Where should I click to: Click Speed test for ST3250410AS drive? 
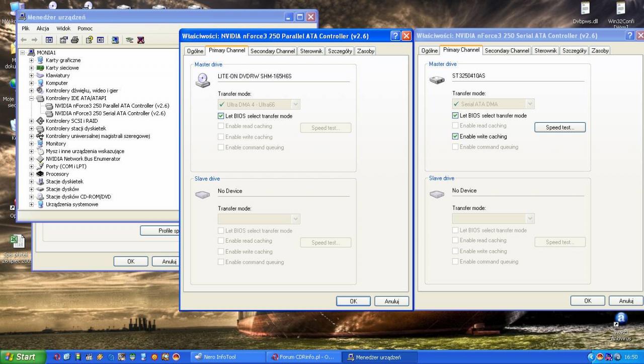click(560, 127)
